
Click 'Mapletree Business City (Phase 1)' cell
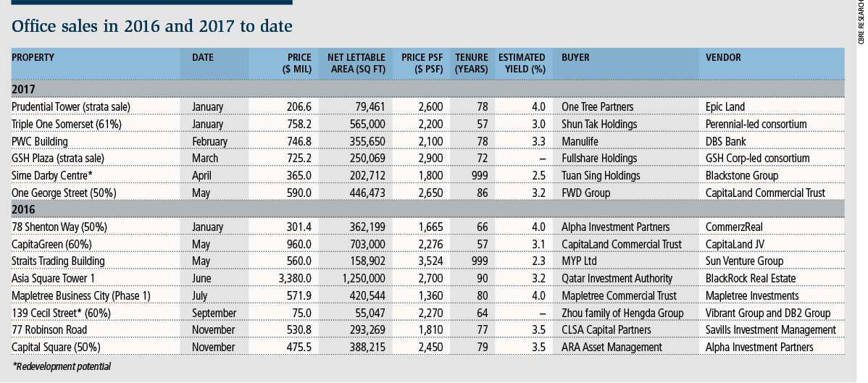(x=81, y=295)
